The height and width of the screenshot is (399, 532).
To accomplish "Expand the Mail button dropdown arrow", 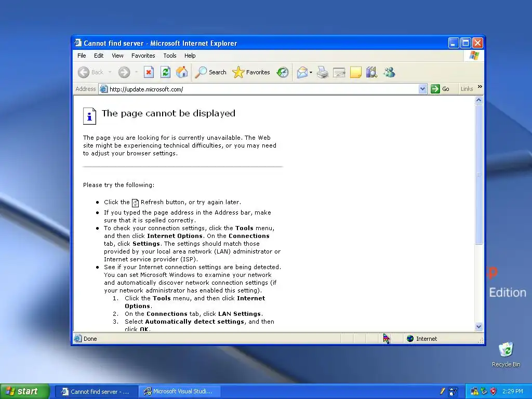I will [x=311, y=72].
